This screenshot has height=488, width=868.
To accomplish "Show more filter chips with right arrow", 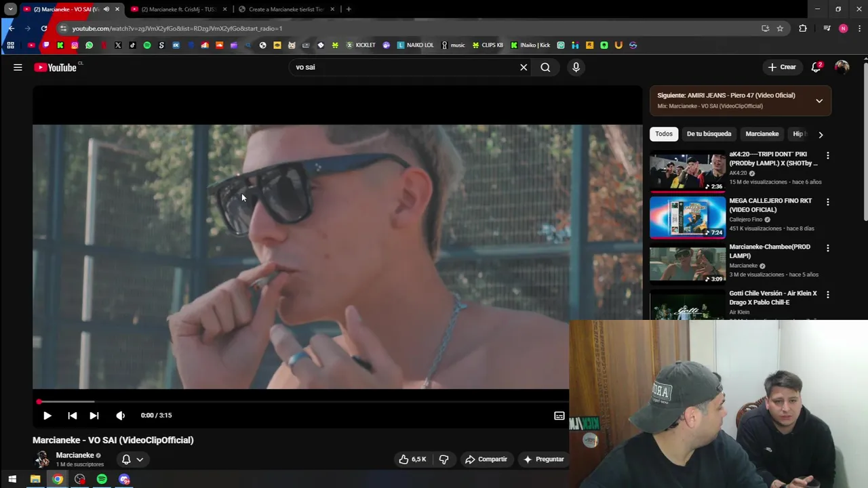I will pos(821,134).
